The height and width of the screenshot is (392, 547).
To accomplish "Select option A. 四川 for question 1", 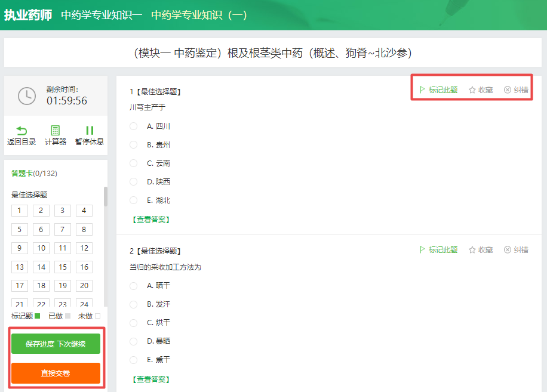I will [134, 126].
